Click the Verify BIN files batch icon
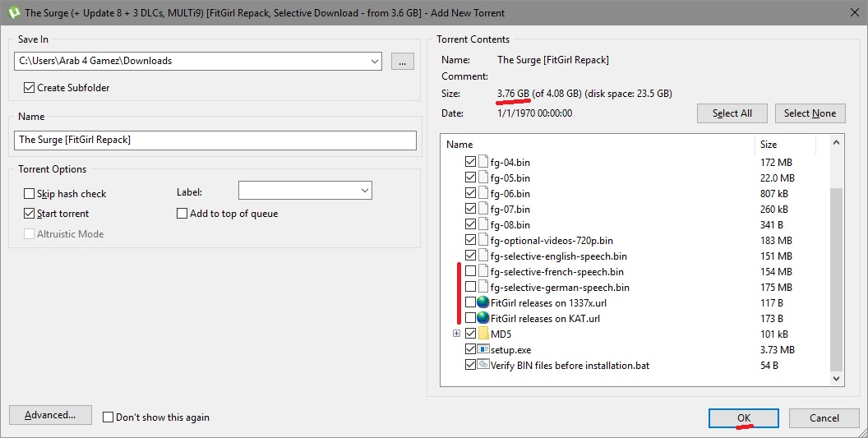 [483, 365]
